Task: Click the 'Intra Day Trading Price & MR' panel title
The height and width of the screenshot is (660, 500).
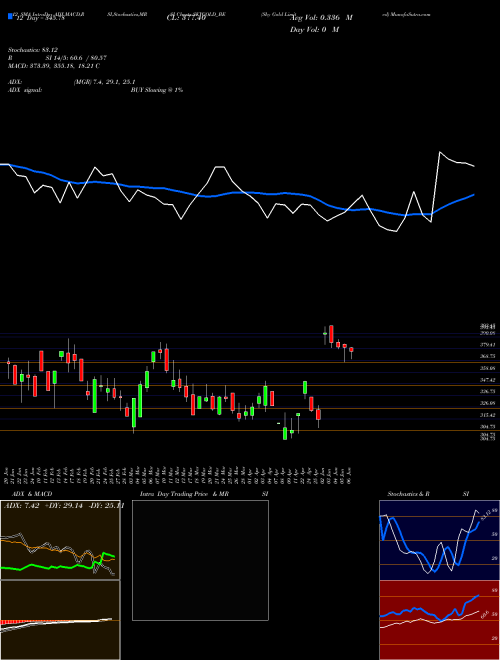Action: (184, 494)
